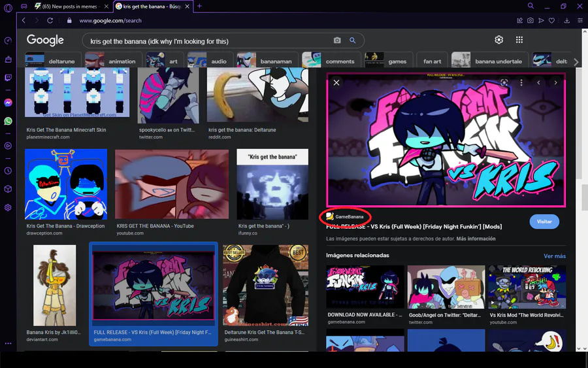Screen dimensions: 588x368
Task: Show the previous image in preview
Action: point(538,82)
